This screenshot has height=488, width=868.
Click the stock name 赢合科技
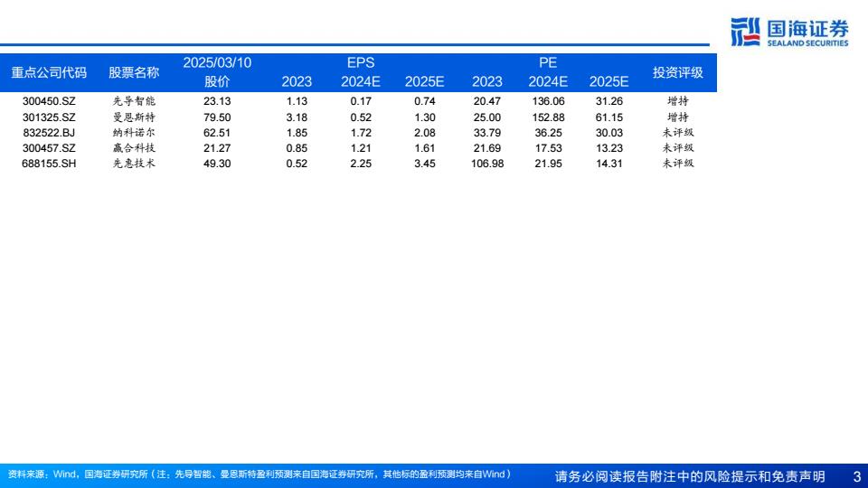click(134, 148)
